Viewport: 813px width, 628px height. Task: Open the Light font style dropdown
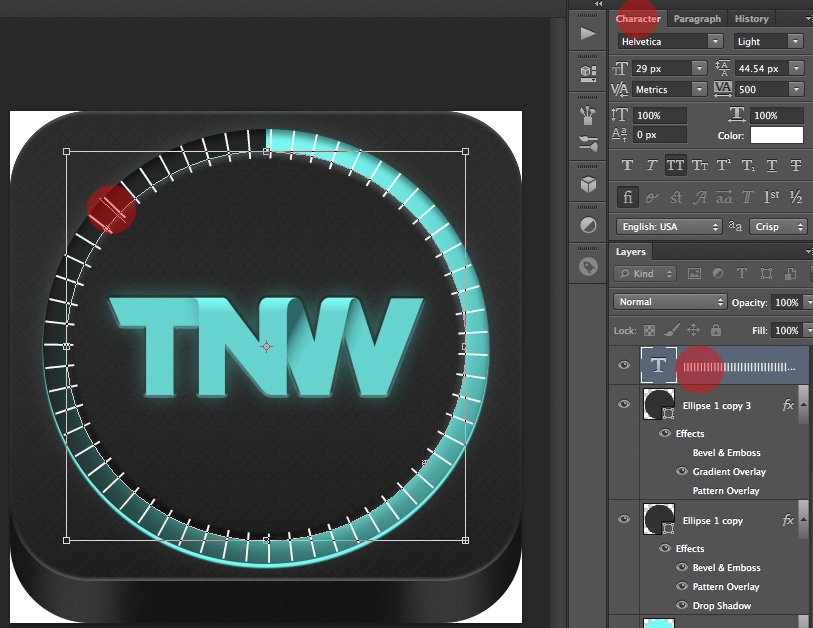tap(795, 41)
